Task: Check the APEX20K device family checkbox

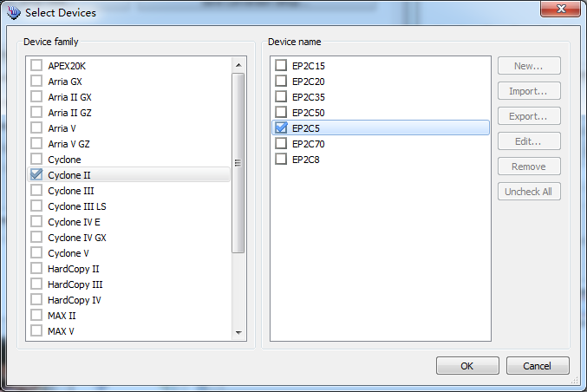Action: click(36, 66)
